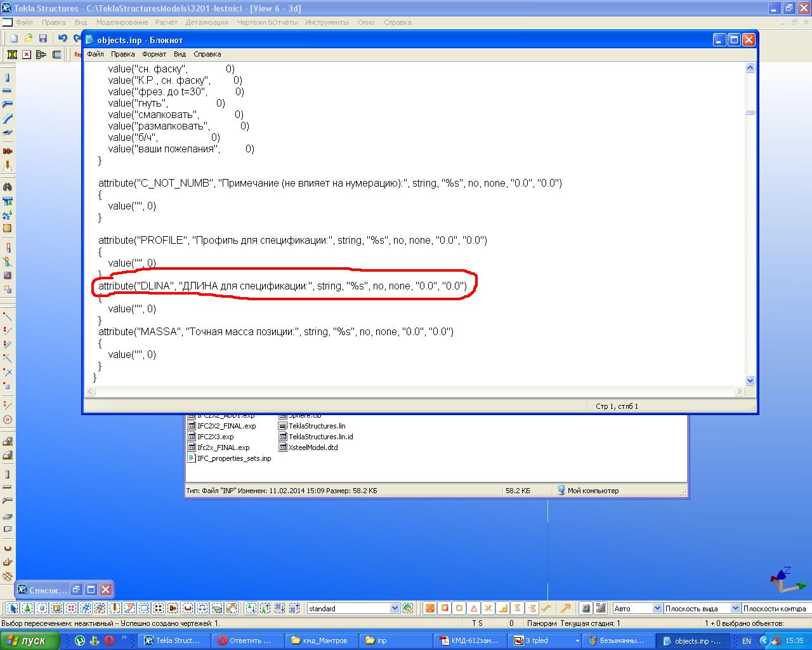Select file XsteelModel.dtd in the file list
812x650 pixels.
point(308,448)
